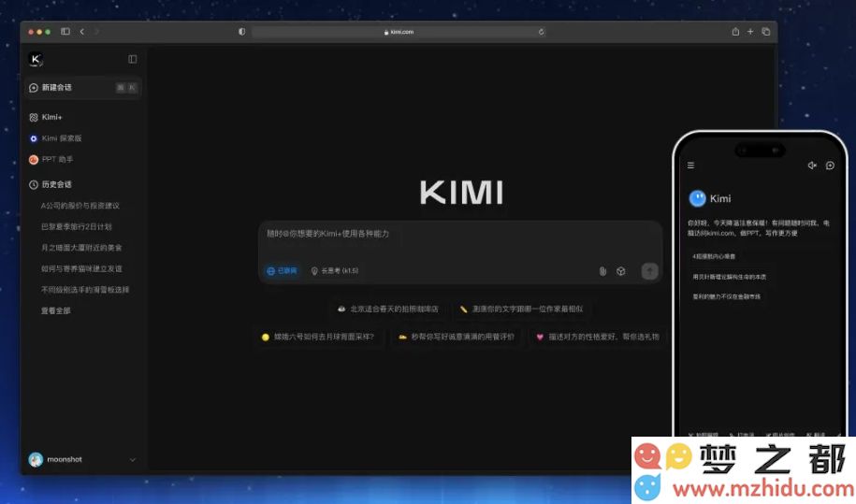This screenshot has width=856, height=504.
Task: Open Kimi 探索版 in the sidebar
Action: click(55, 138)
